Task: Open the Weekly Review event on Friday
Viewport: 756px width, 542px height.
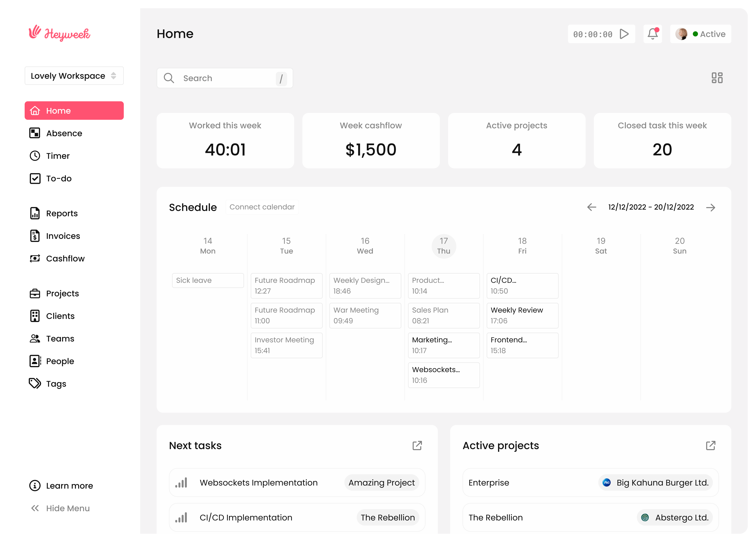Action: (522, 315)
